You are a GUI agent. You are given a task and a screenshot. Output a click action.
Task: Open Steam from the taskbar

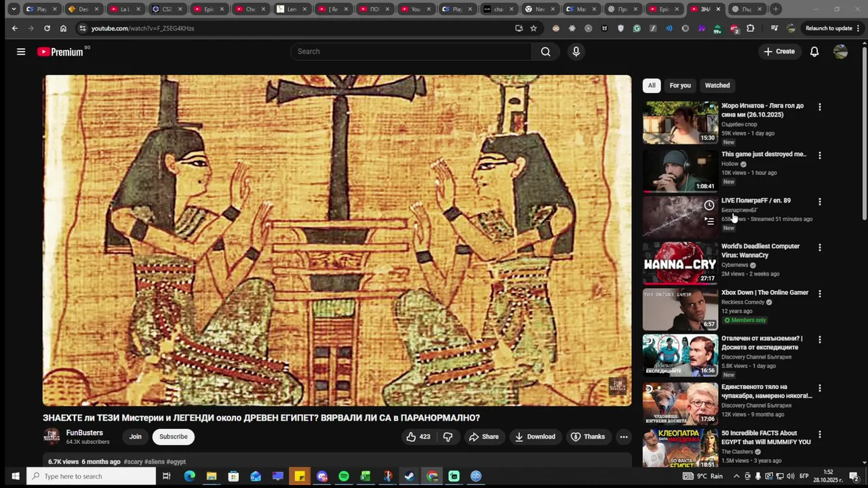click(x=410, y=476)
